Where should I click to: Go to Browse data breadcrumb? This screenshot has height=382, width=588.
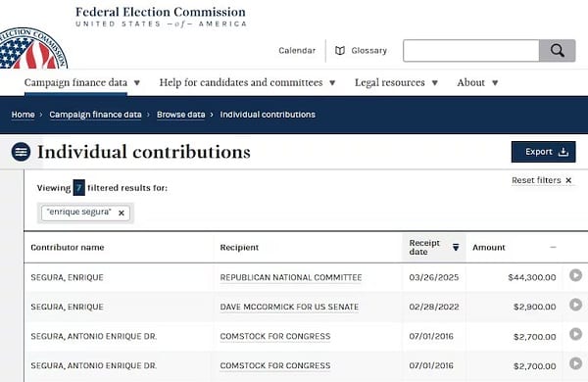point(180,115)
